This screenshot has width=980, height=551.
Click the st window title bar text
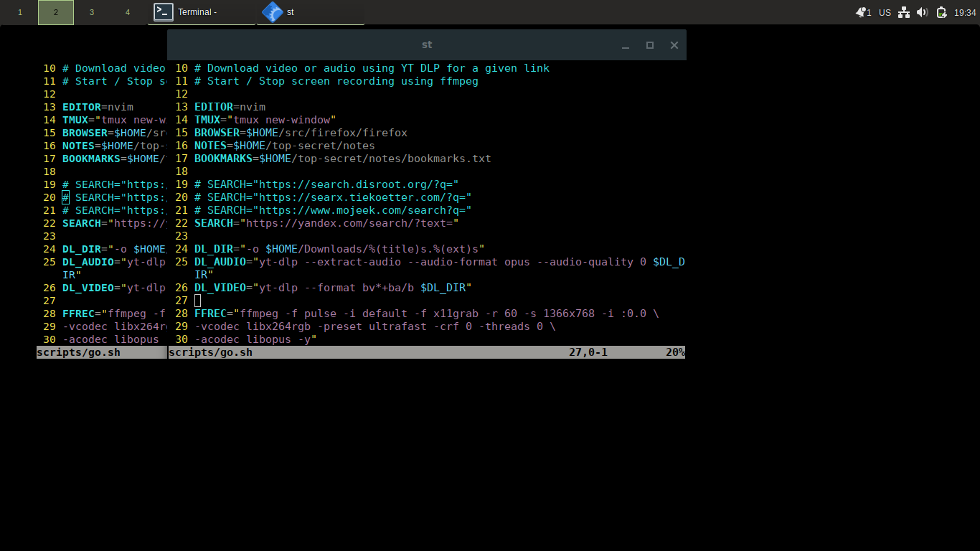(427, 44)
